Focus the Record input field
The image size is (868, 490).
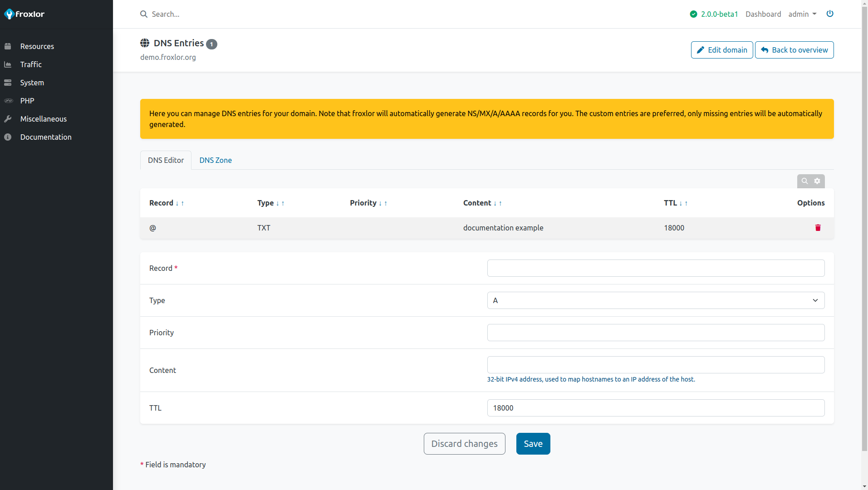pyautogui.click(x=655, y=268)
